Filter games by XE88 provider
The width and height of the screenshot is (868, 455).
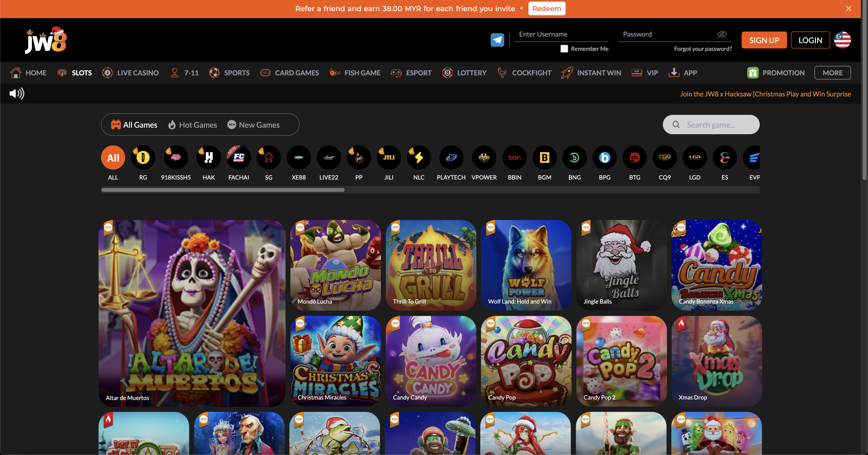[x=299, y=163]
